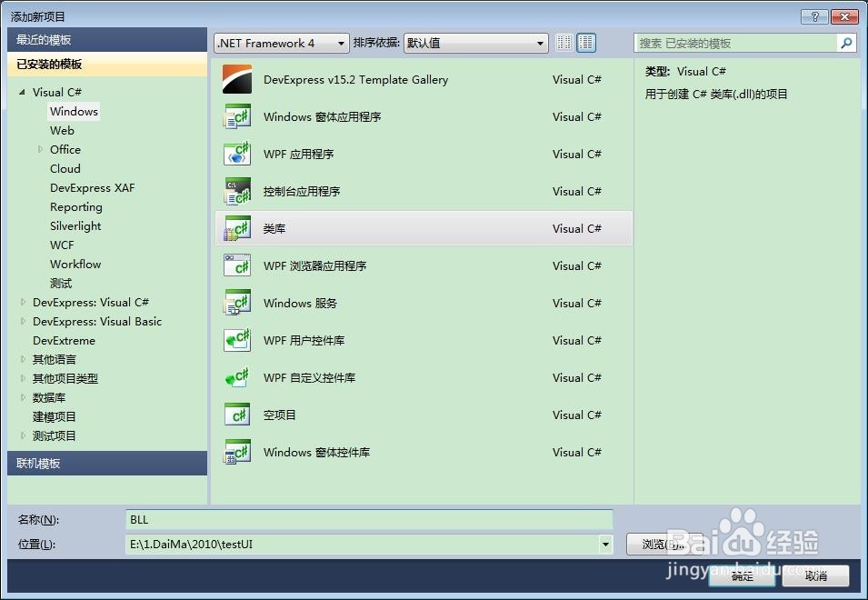Select the WPF 浏览器应用程序 template name
The image size is (868, 600).
point(315,265)
